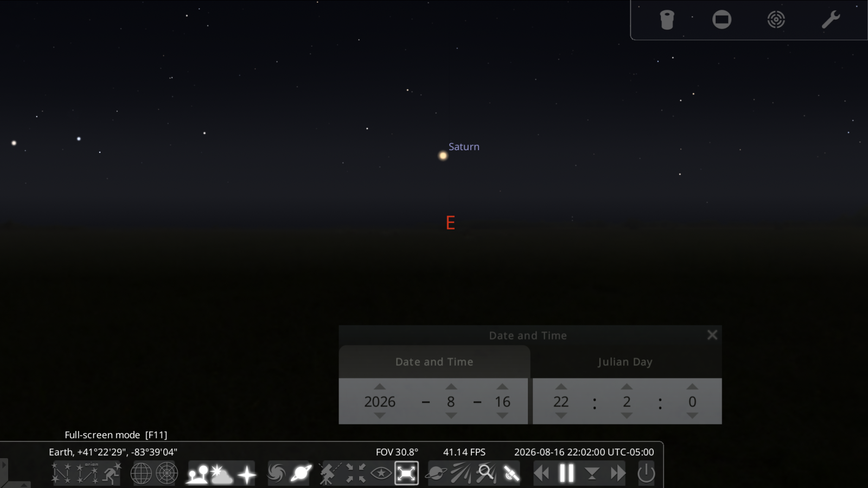Increase the year value 2026

point(380,387)
